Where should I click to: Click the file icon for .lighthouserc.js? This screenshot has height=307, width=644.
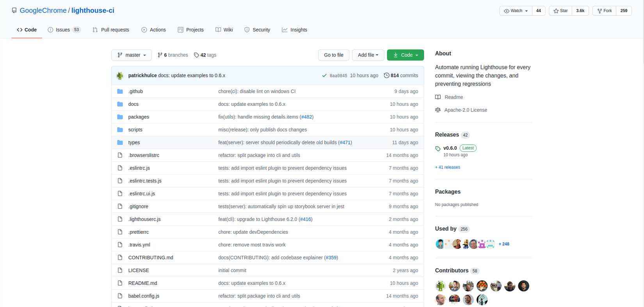(120, 219)
